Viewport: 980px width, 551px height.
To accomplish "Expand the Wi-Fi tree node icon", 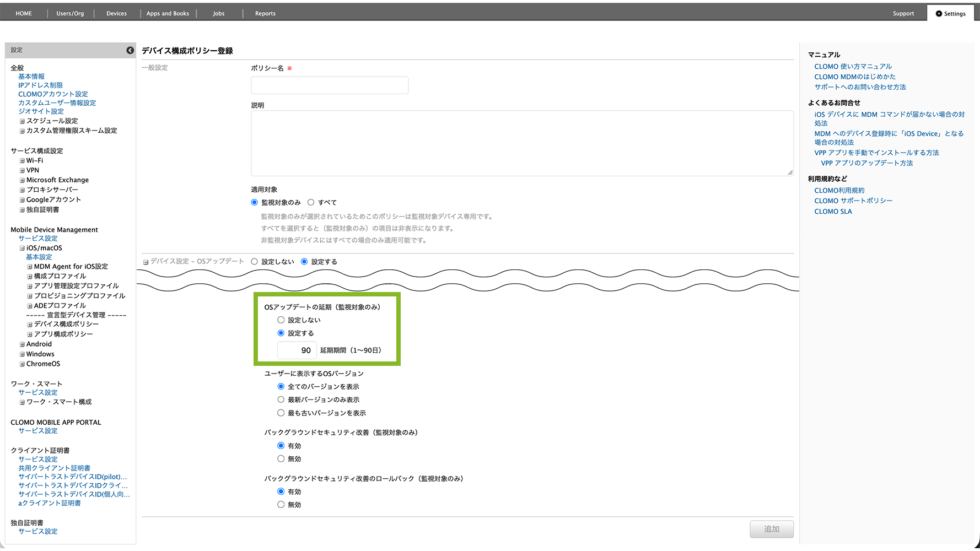I will coord(22,161).
